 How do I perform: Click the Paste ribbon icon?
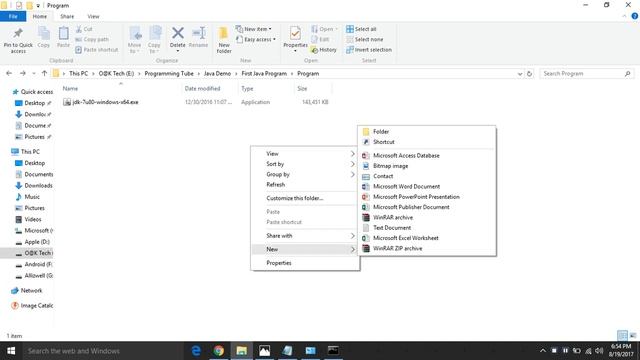pyautogui.click(x=63, y=33)
